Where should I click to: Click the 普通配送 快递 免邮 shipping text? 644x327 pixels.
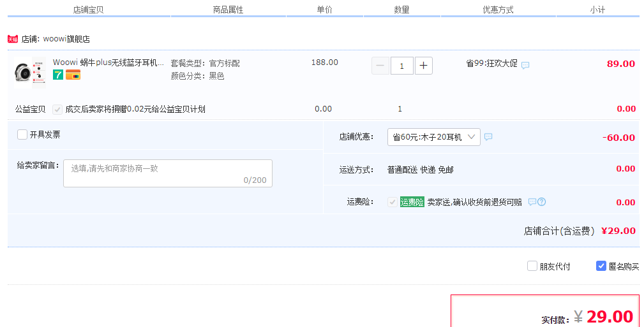[x=420, y=170]
